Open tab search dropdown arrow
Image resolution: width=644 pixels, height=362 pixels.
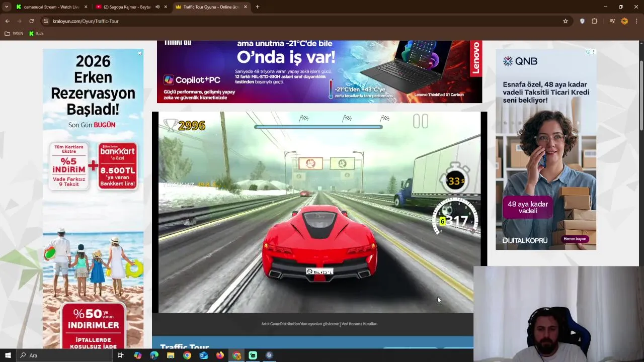click(7, 7)
